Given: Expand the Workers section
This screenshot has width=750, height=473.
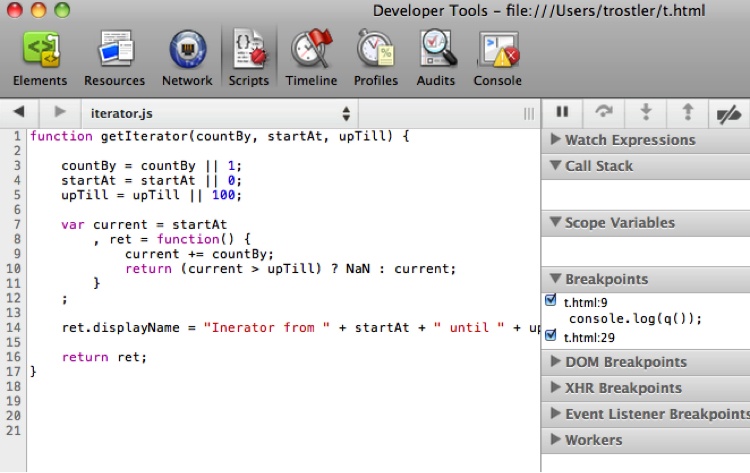Looking at the screenshot, I should [x=646, y=440].
